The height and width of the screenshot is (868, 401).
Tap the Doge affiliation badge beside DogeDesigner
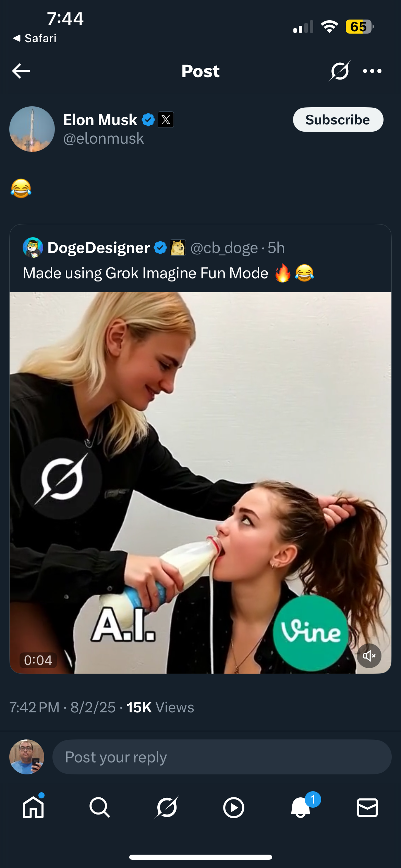pos(178,248)
